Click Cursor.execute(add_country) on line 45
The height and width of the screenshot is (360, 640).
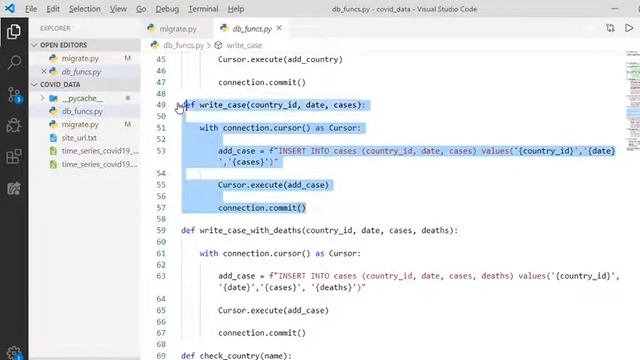280,59
